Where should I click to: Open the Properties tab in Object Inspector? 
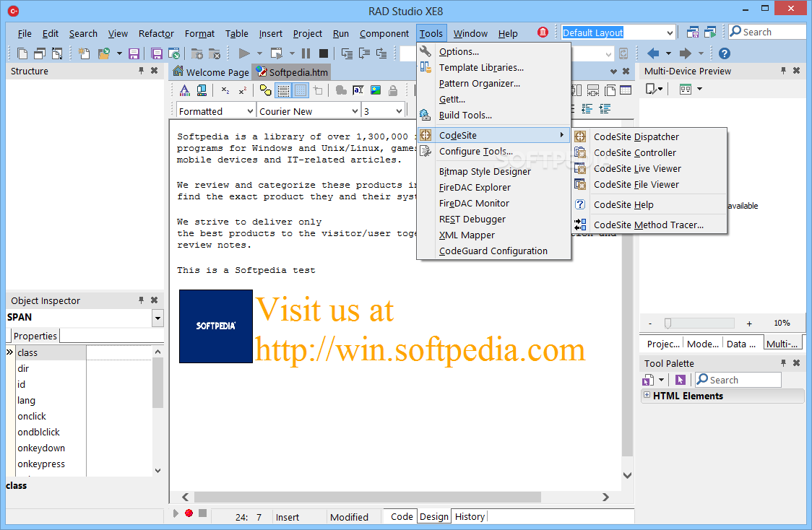35,336
